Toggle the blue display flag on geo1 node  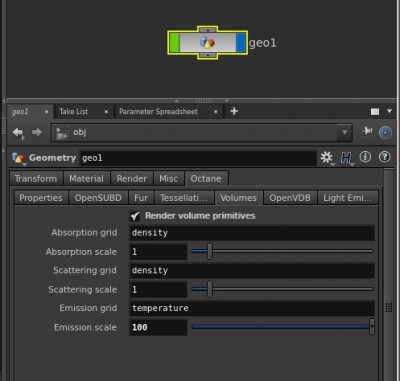pos(240,43)
